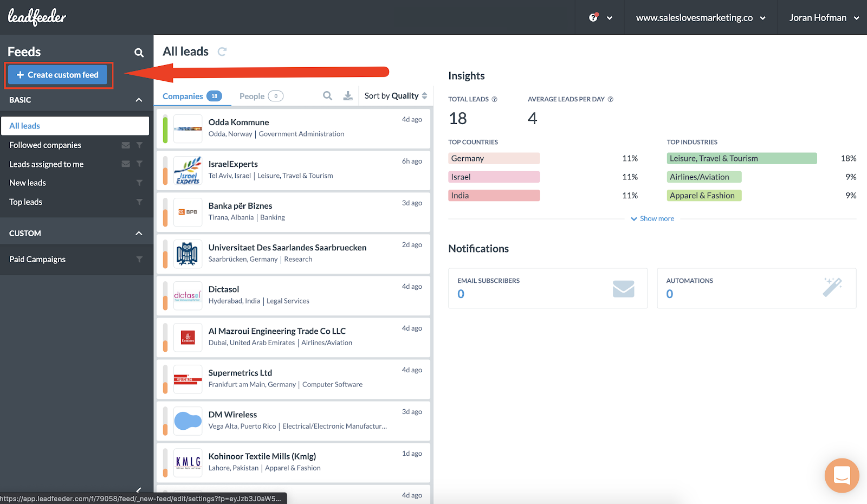Click the Companies count badge 18

(214, 96)
